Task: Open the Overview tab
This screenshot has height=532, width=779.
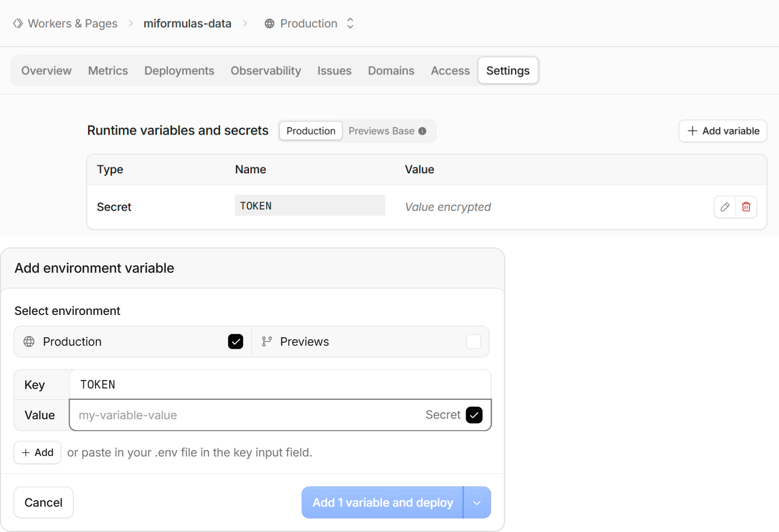Action: (47, 71)
